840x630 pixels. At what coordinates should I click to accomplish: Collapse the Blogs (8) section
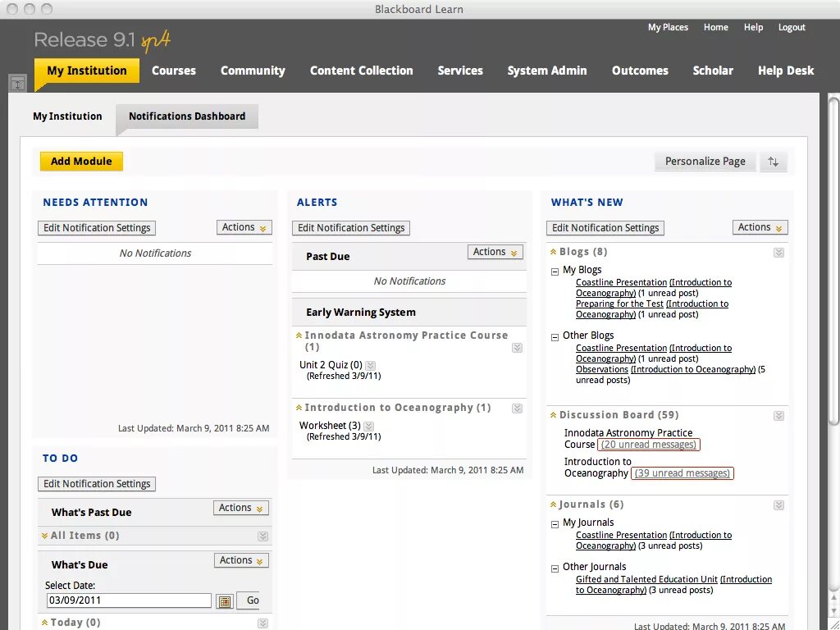553,252
